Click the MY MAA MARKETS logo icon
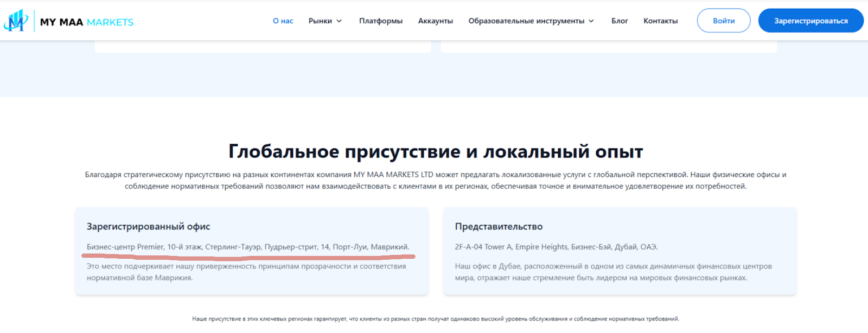Screen dimensions: 868x333 (x=16, y=21)
